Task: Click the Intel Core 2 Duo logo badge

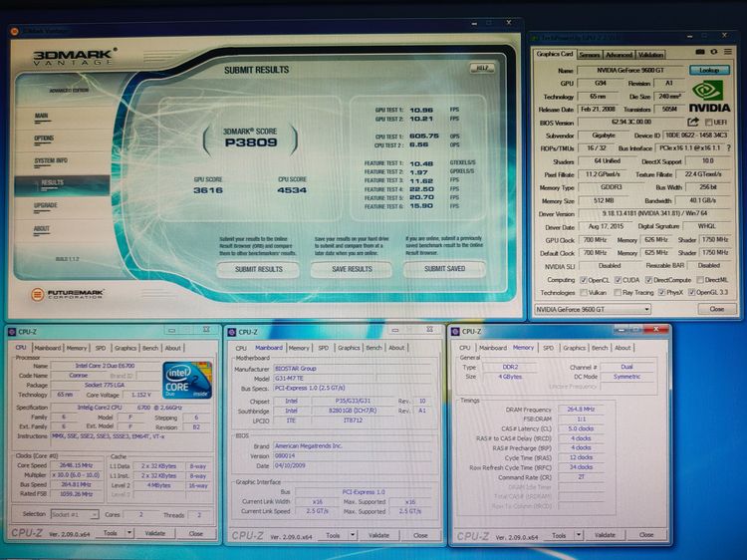Action: (187, 380)
